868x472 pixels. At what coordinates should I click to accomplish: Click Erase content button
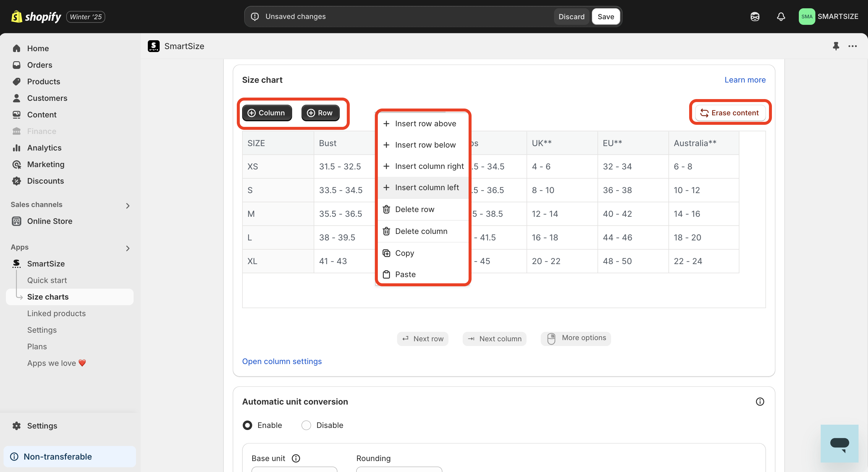pyautogui.click(x=730, y=113)
